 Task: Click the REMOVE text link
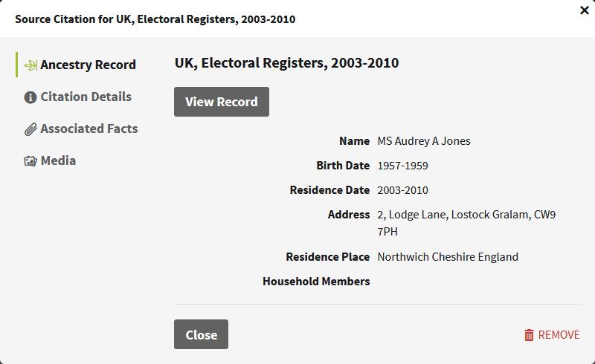[559, 335]
